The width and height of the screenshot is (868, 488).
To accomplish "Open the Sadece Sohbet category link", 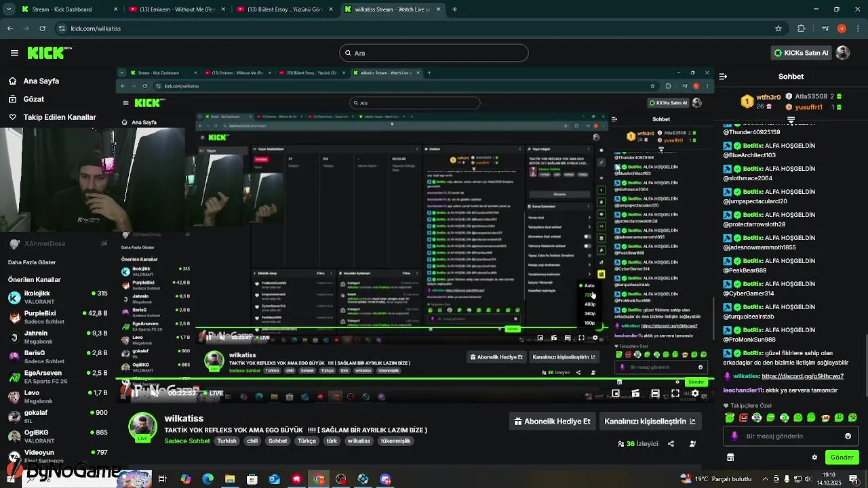I will 187,441.
